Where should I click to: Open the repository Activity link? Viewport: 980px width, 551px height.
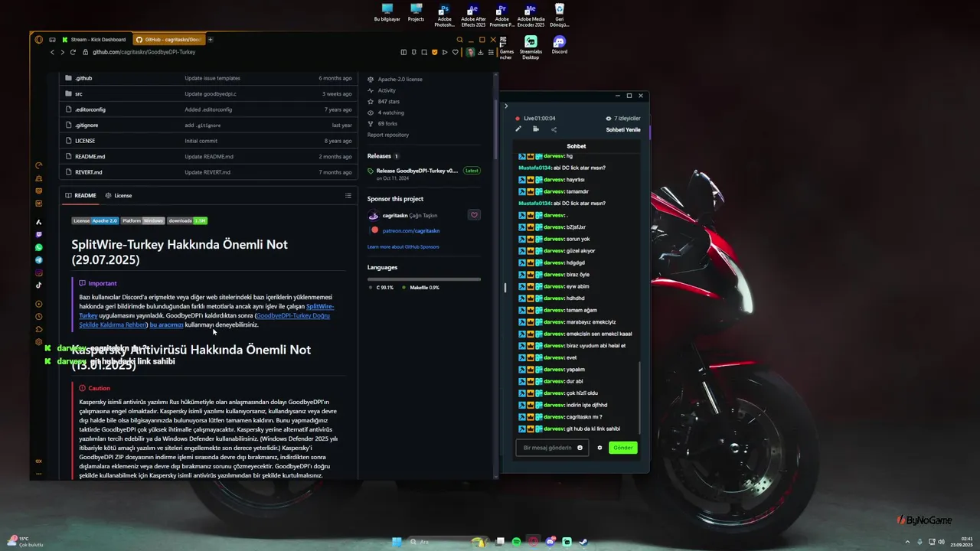click(387, 90)
